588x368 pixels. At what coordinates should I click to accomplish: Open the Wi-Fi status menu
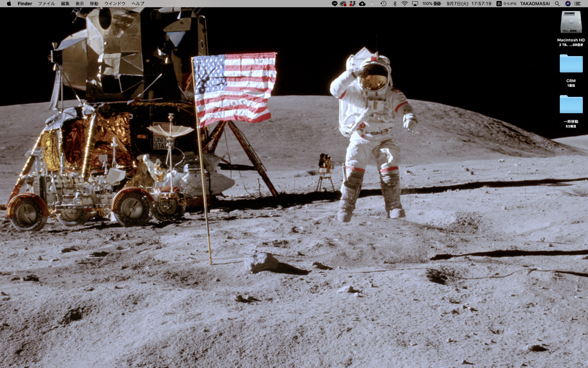[405, 3]
